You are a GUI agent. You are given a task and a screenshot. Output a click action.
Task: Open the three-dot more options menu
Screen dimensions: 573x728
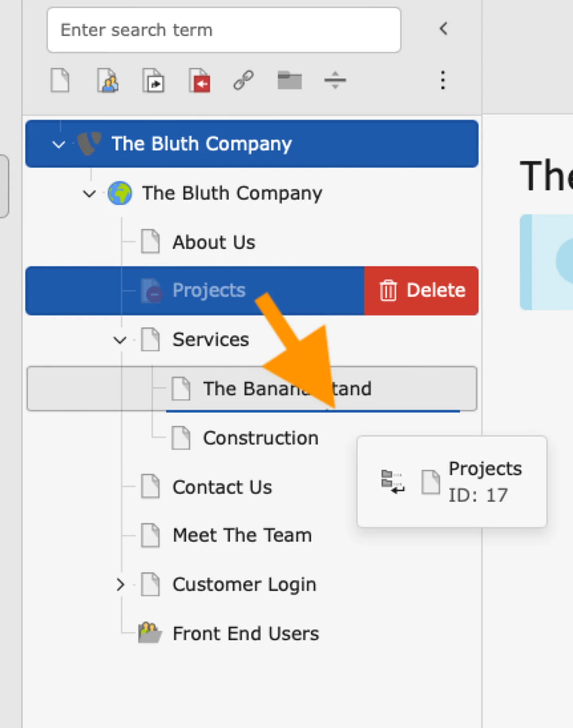click(x=442, y=80)
